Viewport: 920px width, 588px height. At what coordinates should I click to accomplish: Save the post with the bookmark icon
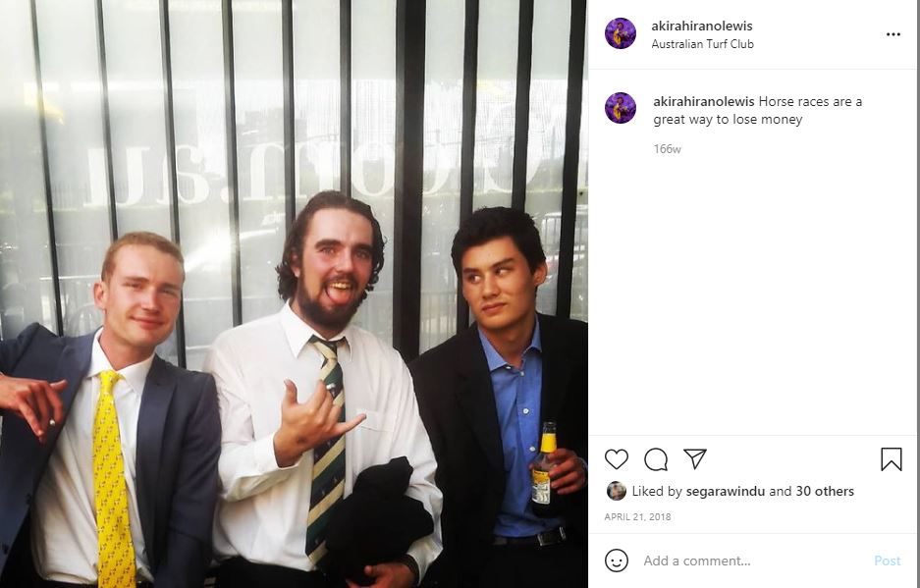pyautogui.click(x=891, y=458)
